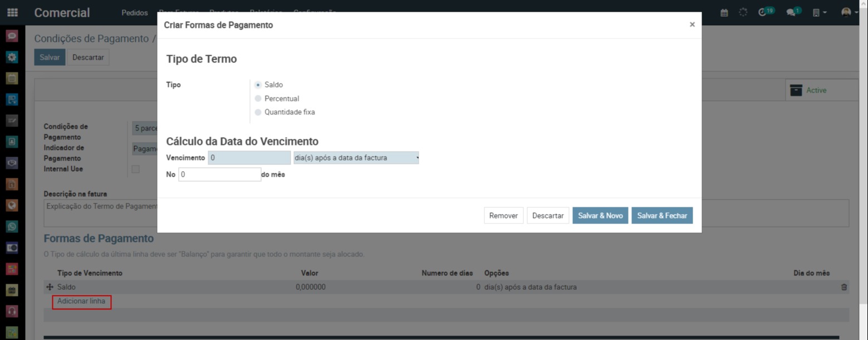The width and height of the screenshot is (868, 340).
Task: Click the Active archive box icon
Action: pos(796,90)
